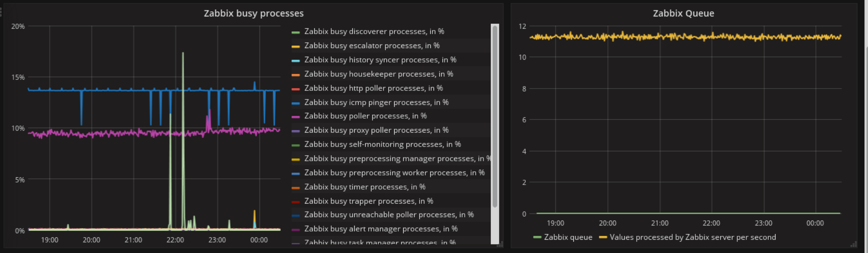Click the unreachable poller series color icon

296,215
